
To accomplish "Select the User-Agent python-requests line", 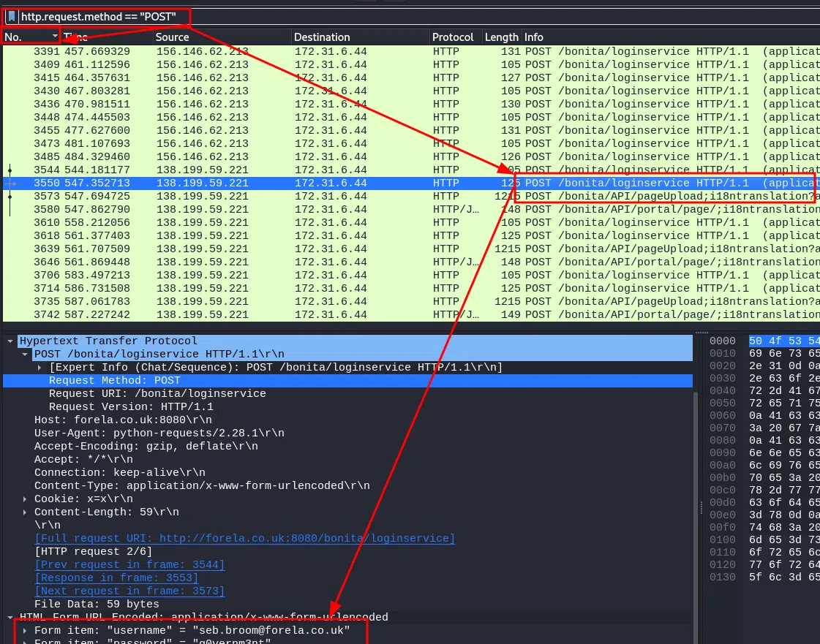I will click(x=159, y=433).
